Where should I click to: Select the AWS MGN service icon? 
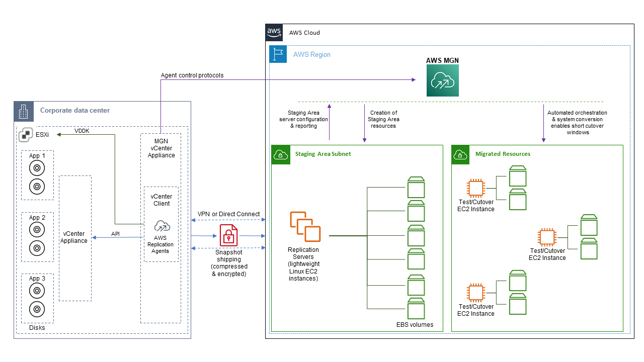442,79
